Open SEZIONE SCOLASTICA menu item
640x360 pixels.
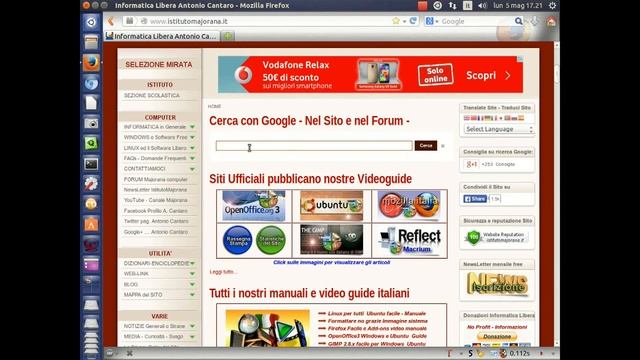[x=151, y=95]
